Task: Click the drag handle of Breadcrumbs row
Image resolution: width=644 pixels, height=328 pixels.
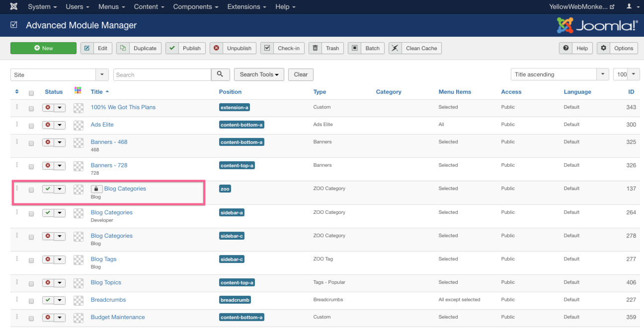Action: [x=17, y=299]
